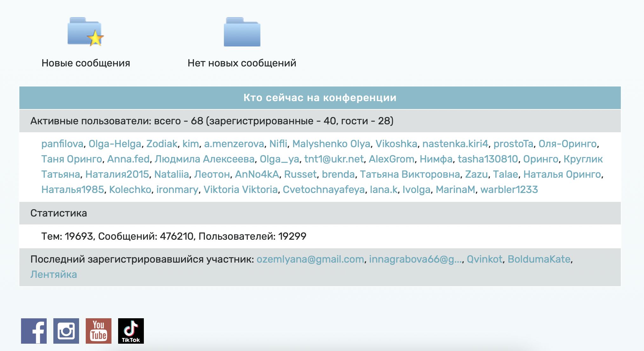This screenshot has width=644, height=351.
Task: Open user profile Olga_ya
Action: [279, 159]
